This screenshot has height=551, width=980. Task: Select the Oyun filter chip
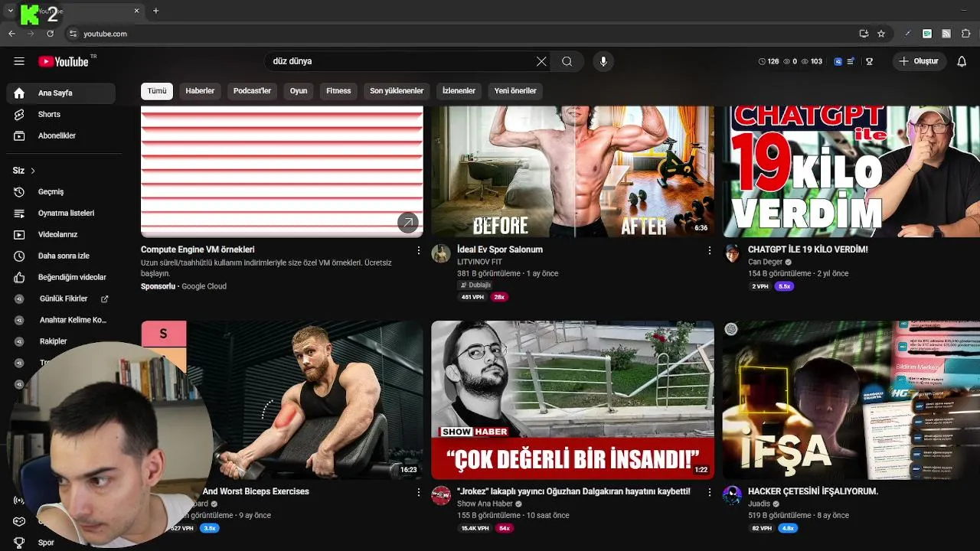click(299, 91)
